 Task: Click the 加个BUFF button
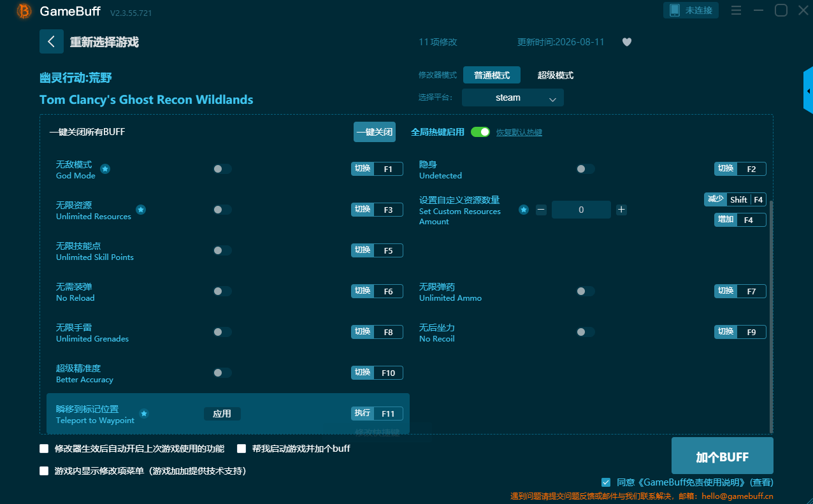pos(723,456)
